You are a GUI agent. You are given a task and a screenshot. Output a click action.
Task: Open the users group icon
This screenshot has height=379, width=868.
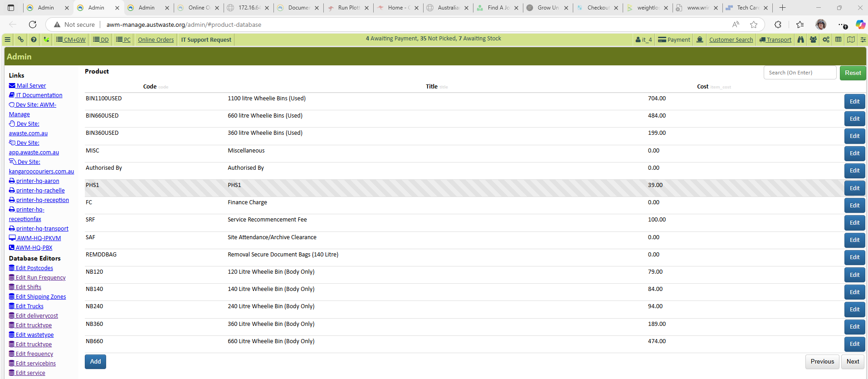click(814, 39)
